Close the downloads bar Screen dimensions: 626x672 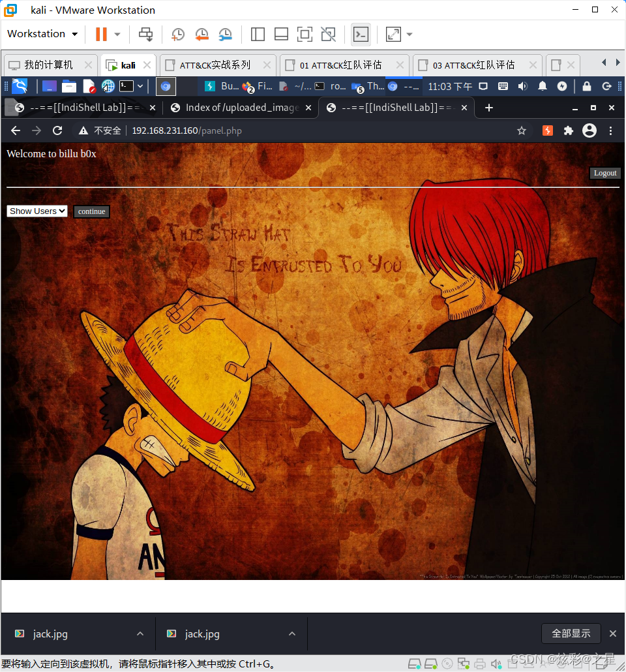(613, 634)
